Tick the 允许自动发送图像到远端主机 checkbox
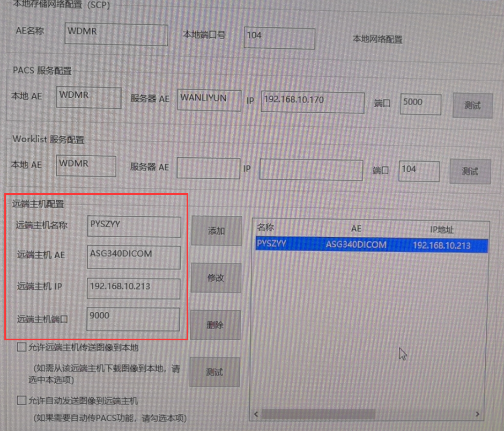The height and width of the screenshot is (431, 504). coord(22,400)
